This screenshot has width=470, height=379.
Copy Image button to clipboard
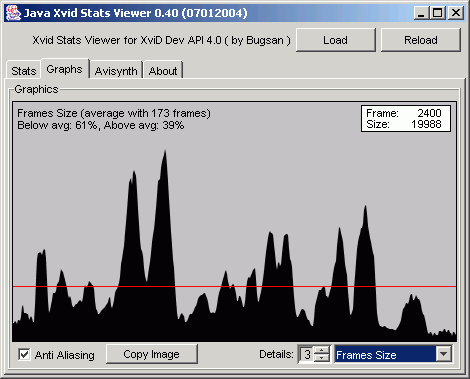tap(152, 354)
